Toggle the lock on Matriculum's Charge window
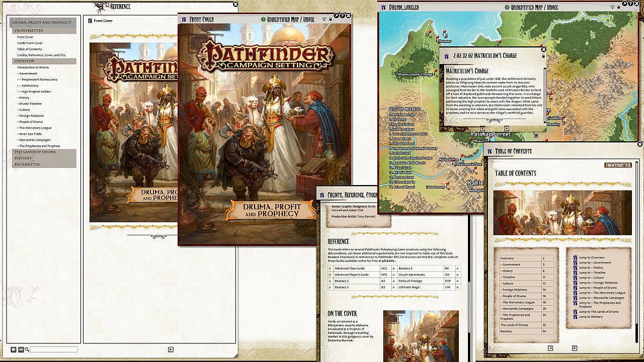 tap(543, 56)
